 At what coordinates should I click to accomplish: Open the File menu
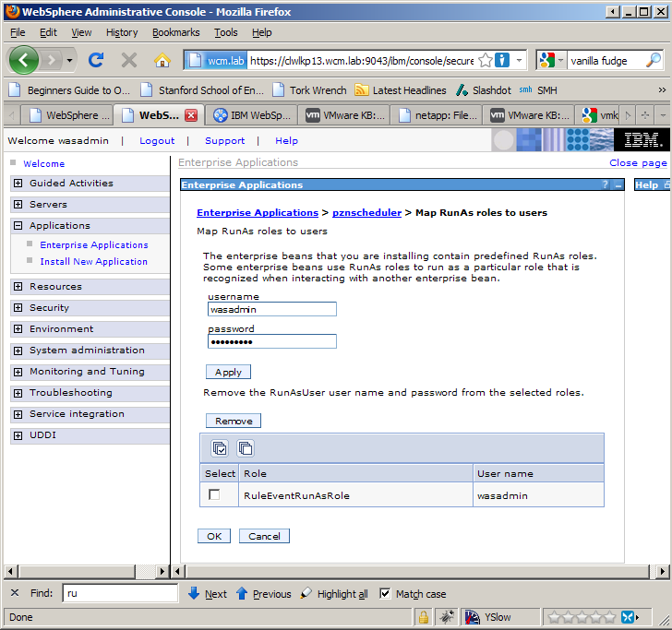[x=18, y=32]
